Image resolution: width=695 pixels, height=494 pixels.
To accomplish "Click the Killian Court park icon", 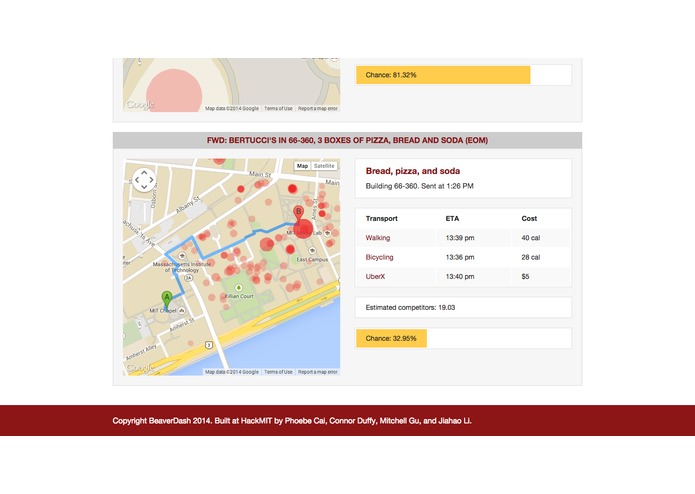I will pos(238,288).
